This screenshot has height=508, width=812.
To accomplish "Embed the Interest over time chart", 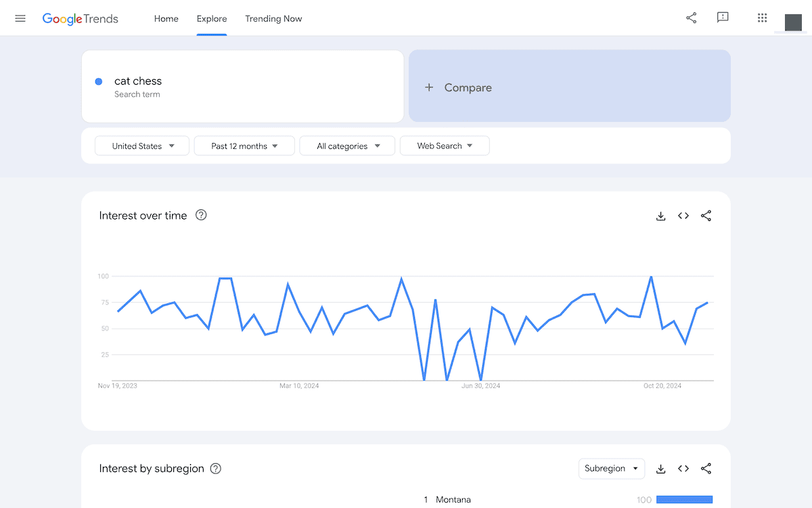I will 683,216.
